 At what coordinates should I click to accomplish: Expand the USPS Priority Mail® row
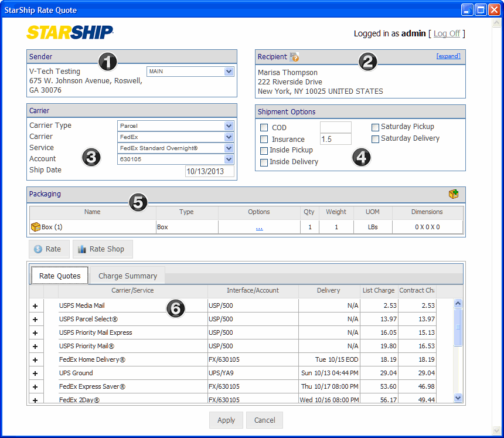[x=35, y=347]
